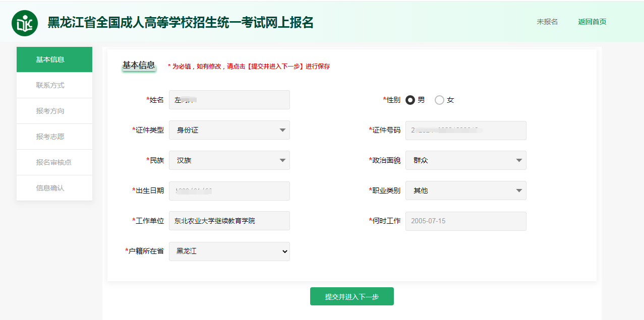
Task: Select the 报考志愿 sidebar tab
Action: 54,137
